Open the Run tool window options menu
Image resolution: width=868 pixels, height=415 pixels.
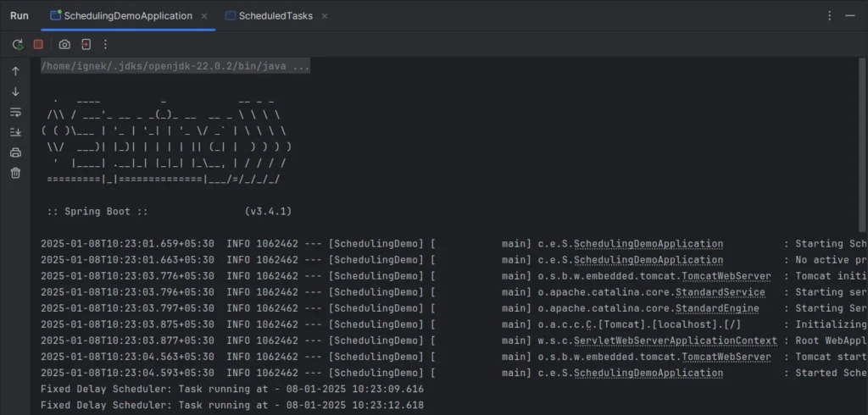pyautogui.click(x=829, y=16)
